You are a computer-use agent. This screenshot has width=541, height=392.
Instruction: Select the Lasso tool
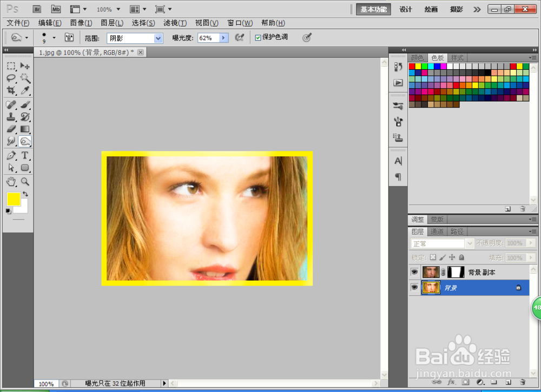[11, 78]
